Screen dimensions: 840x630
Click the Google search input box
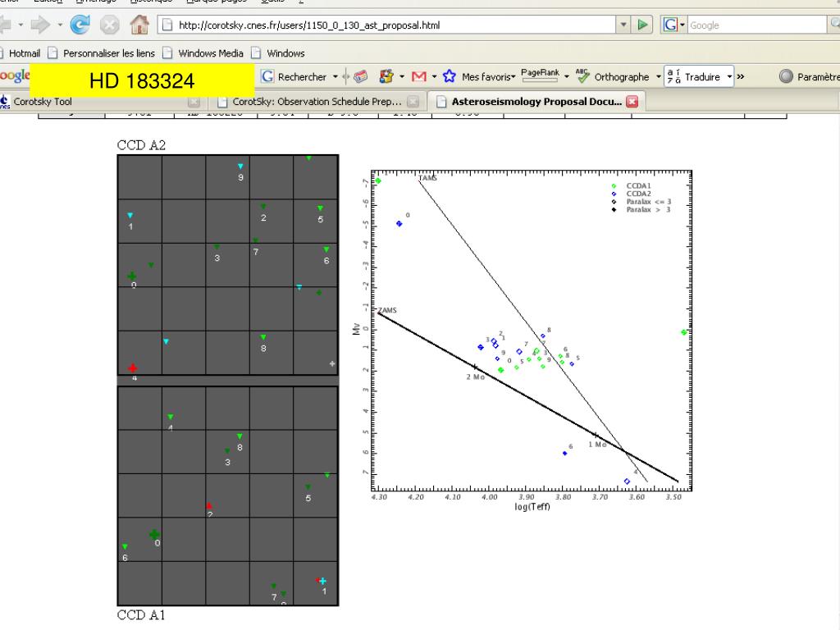coord(756,25)
